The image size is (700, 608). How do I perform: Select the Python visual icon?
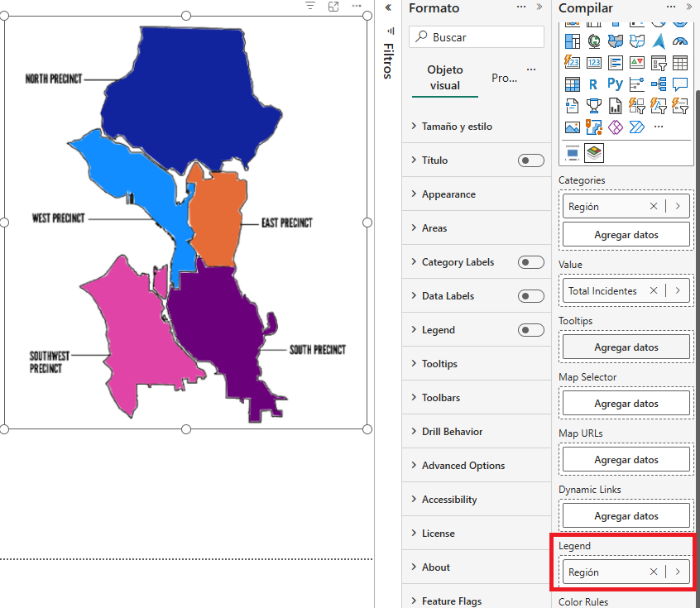[615, 84]
